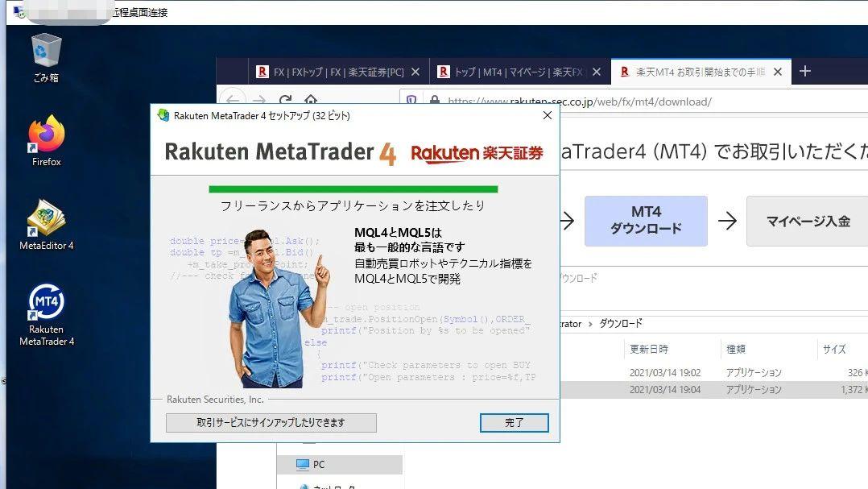Click the 取引サービスにサインアップしたりできます button
Viewport: 868px width, 489px height.
click(271, 423)
